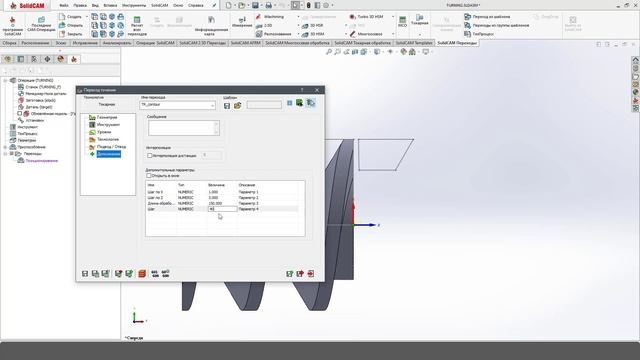Open Геометрия page in dialog tree
This screenshot has width=640, height=360.
107,117
